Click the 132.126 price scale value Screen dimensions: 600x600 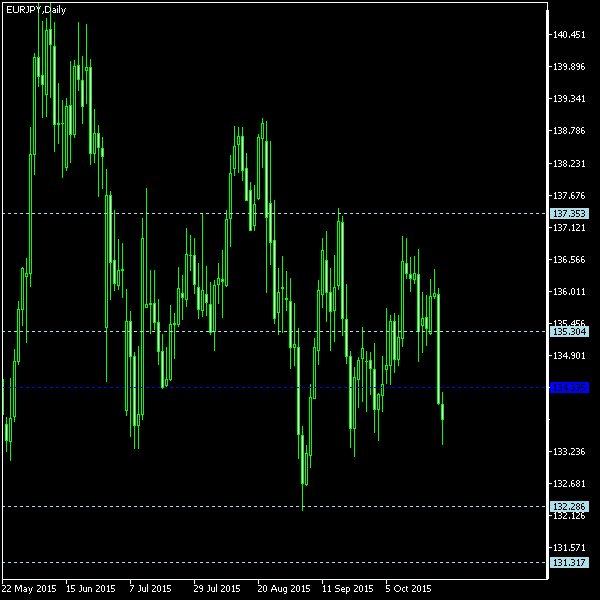click(569, 516)
